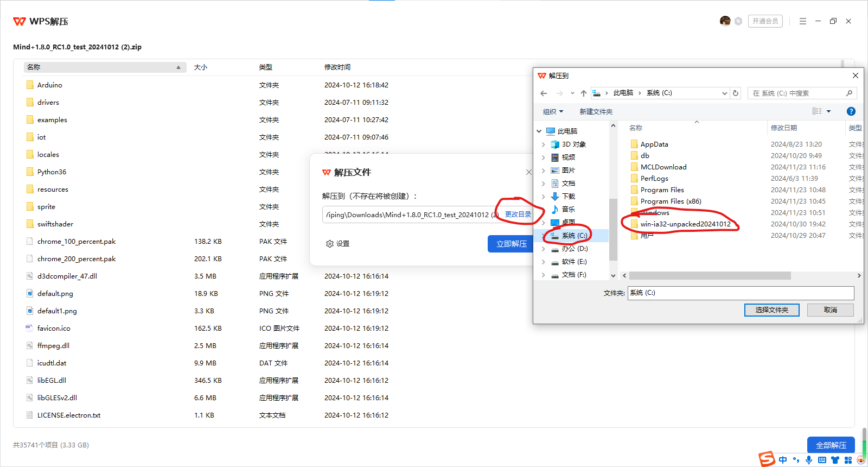The height and width of the screenshot is (467, 868).
Task: Click the dialog's horizontal scrollbar thumb
Action: [x=710, y=276]
